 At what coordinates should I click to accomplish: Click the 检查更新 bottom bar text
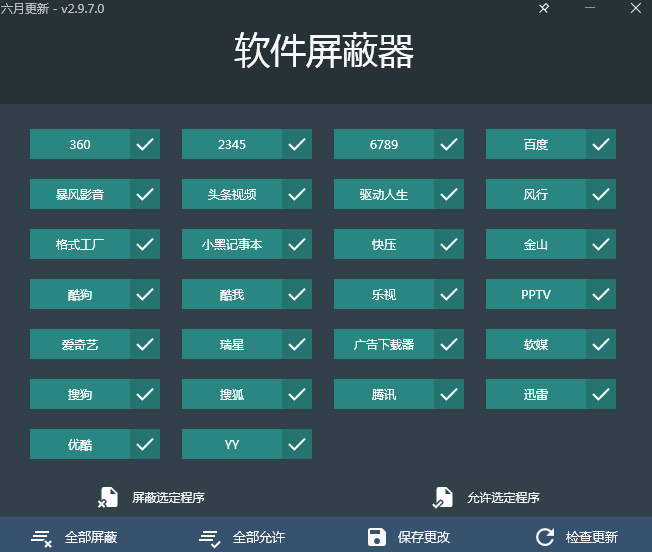[592, 537]
